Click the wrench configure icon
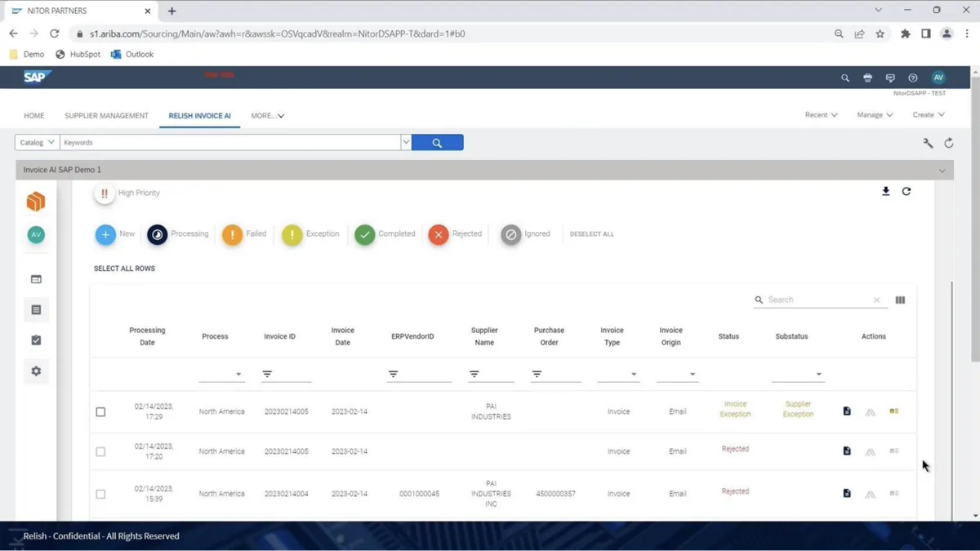The height and width of the screenshot is (551, 980). coord(928,143)
